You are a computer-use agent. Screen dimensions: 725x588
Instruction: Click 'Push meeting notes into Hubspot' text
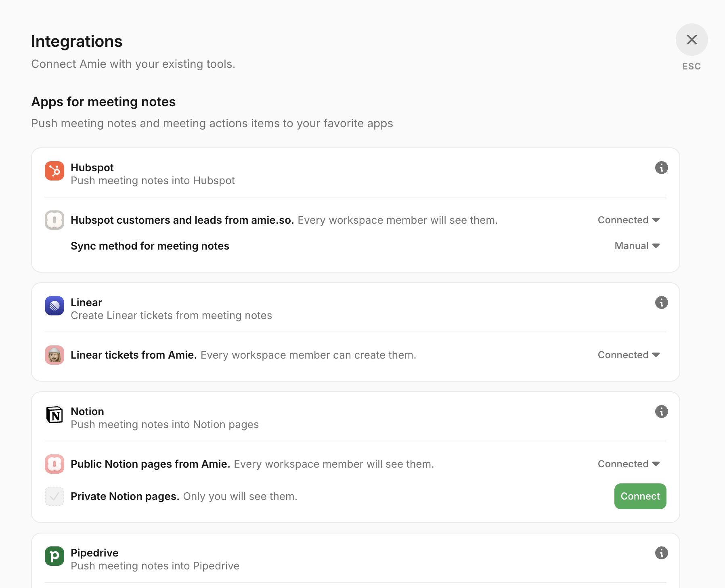153,181
